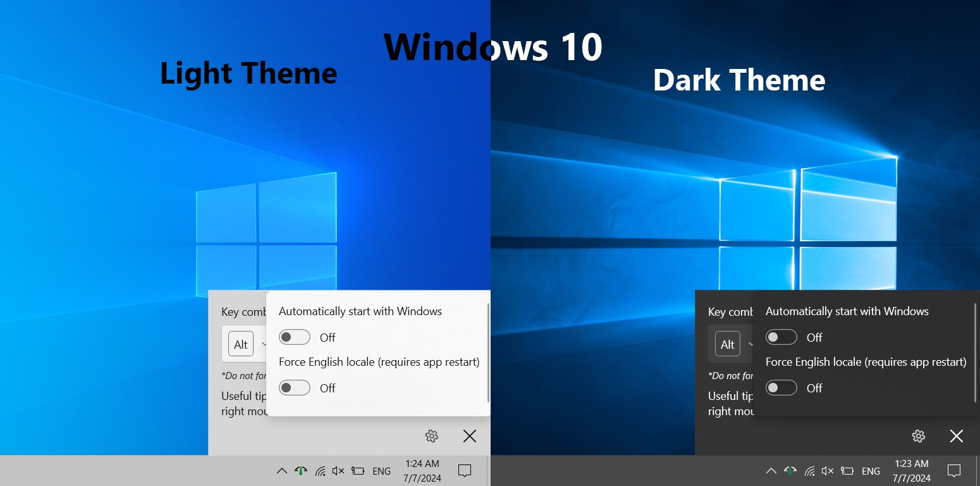Open the Alt key dropdown in dark theme

[x=732, y=344]
